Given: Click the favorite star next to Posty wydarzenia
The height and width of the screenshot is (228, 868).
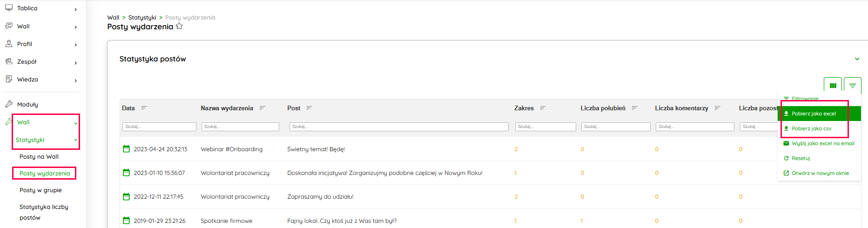Looking at the screenshot, I should coord(179,27).
